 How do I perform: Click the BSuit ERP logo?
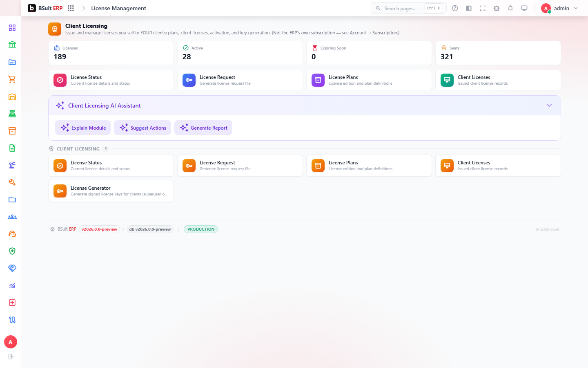pos(45,8)
